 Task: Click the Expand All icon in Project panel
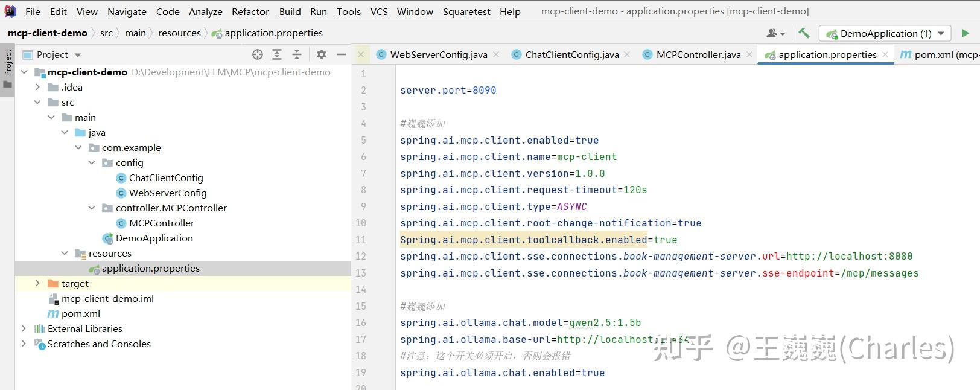(x=277, y=54)
